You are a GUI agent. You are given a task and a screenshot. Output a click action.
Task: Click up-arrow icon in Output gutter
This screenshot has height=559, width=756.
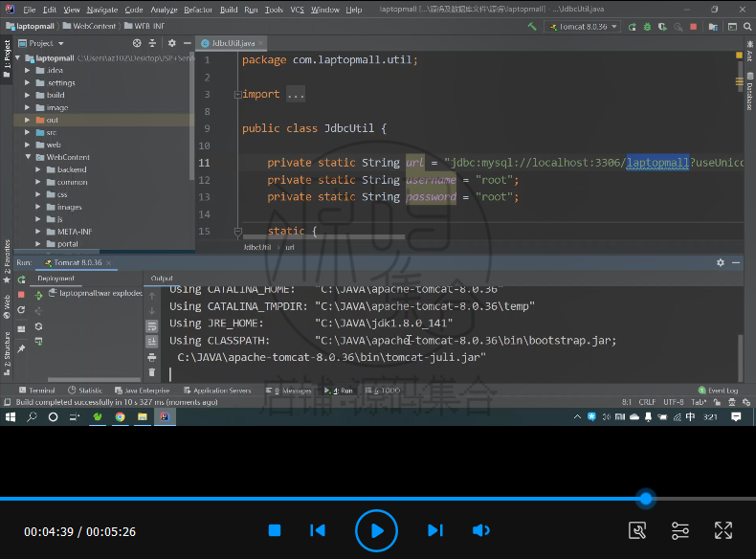(x=152, y=296)
